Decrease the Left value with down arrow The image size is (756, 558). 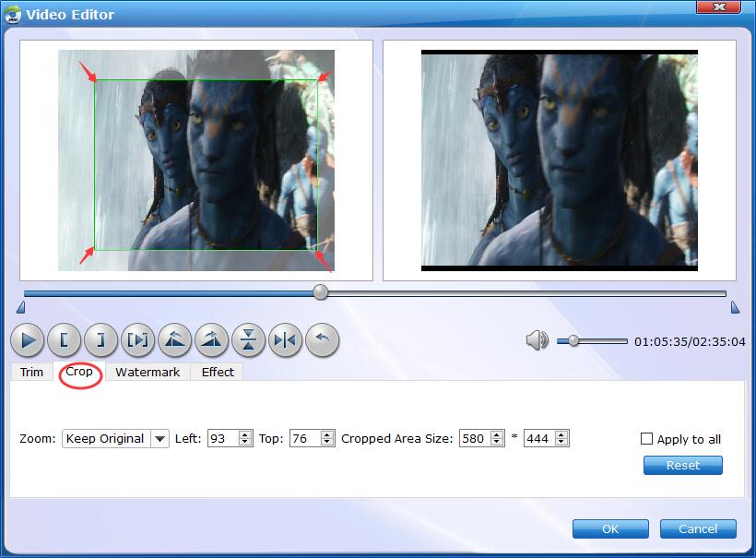pyautogui.click(x=245, y=443)
